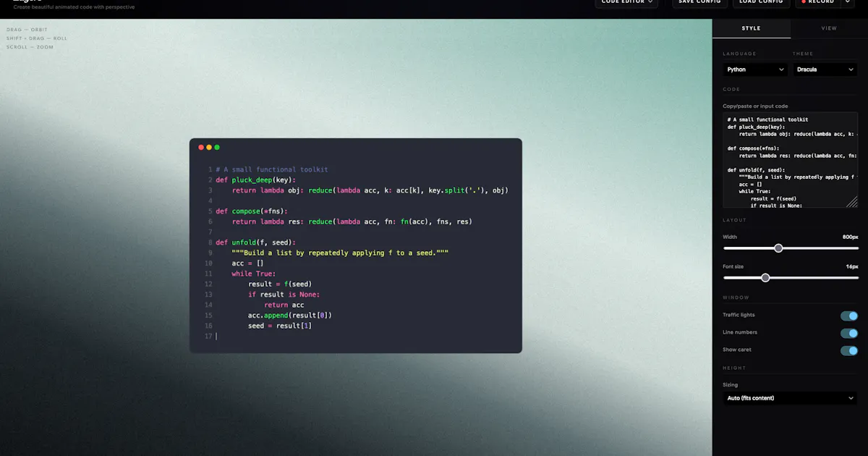This screenshot has width=868, height=456.
Task: Click the Save Config button
Action: tap(699, 2)
